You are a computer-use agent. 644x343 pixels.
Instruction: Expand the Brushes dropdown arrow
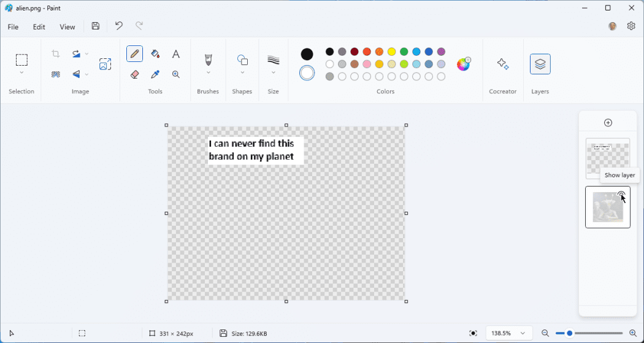click(x=208, y=73)
